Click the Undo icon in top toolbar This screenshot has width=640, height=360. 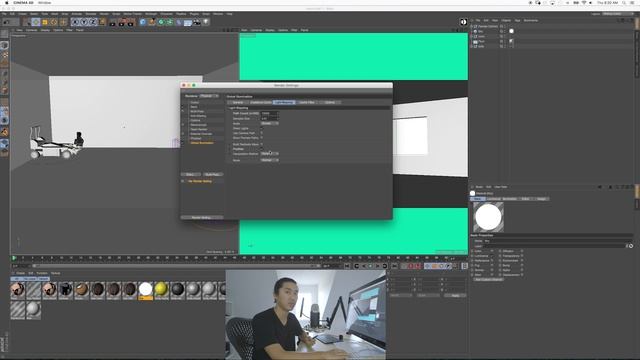(7, 22)
